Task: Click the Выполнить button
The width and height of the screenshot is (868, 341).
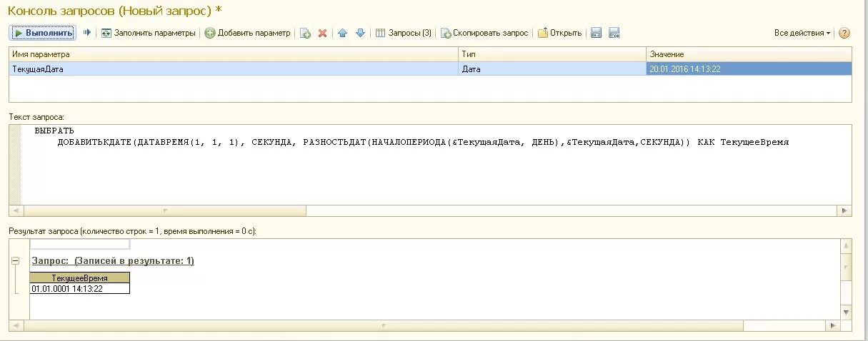Action: (x=42, y=33)
